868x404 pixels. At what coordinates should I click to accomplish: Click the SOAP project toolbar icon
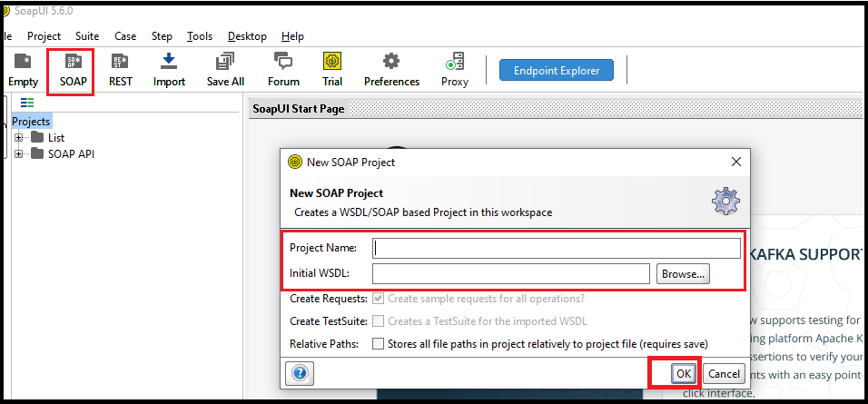73,61
